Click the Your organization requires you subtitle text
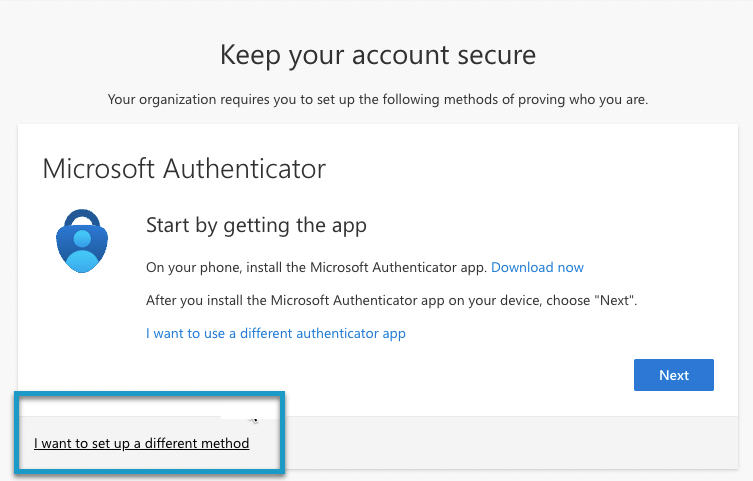The image size is (753, 481). 377,100
